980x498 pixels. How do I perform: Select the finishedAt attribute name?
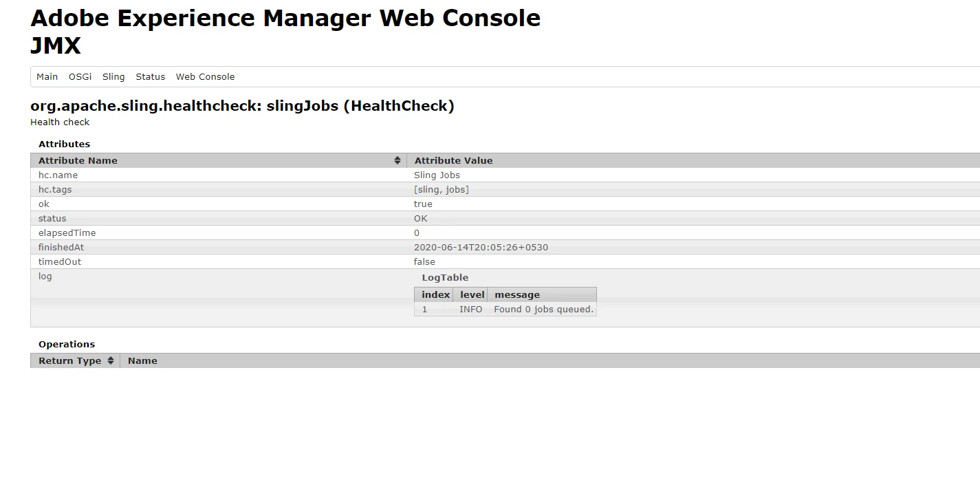click(61, 247)
